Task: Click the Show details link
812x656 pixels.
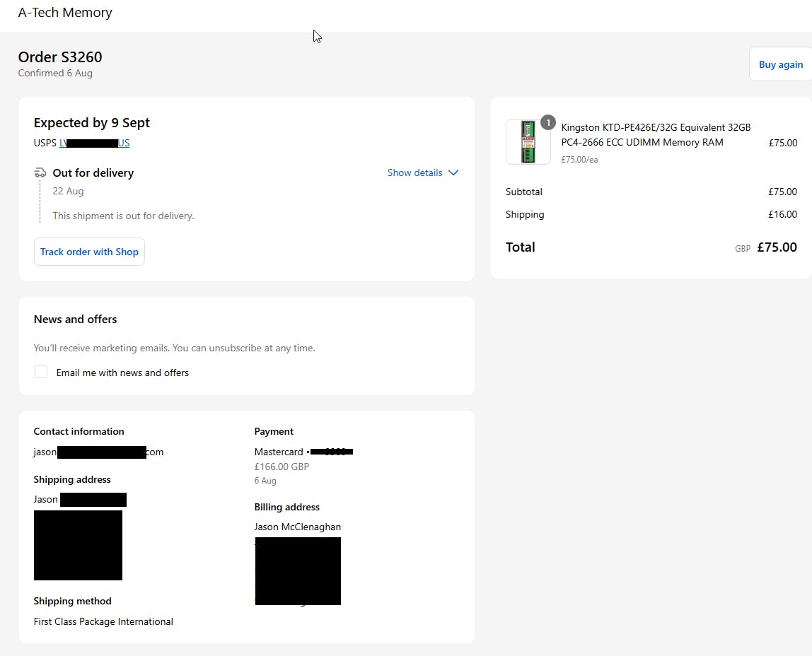Action: tap(414, 173)
